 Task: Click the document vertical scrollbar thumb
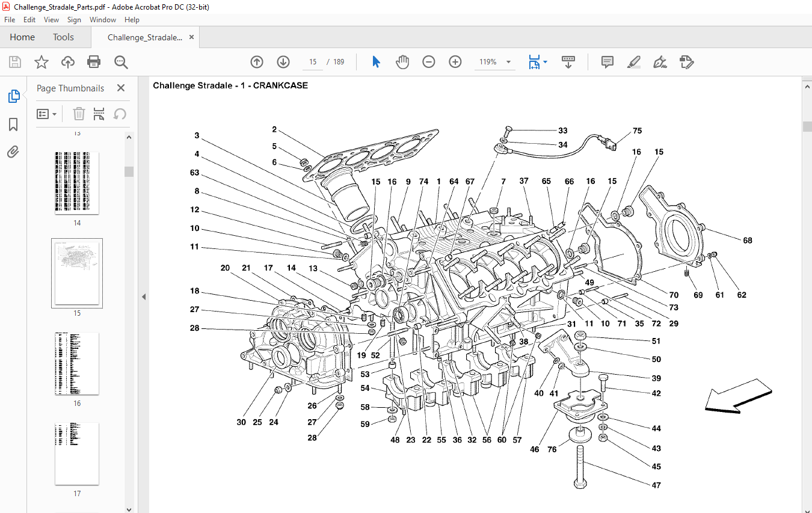[807, 126]
